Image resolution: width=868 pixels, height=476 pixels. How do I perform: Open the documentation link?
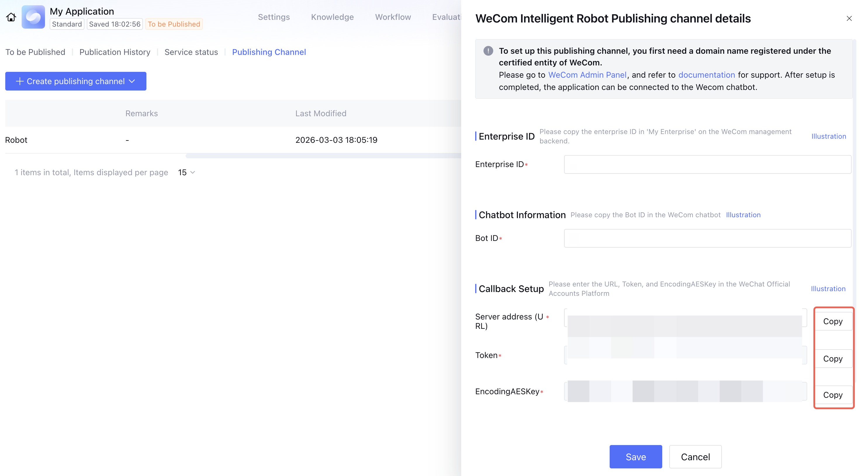706,75
